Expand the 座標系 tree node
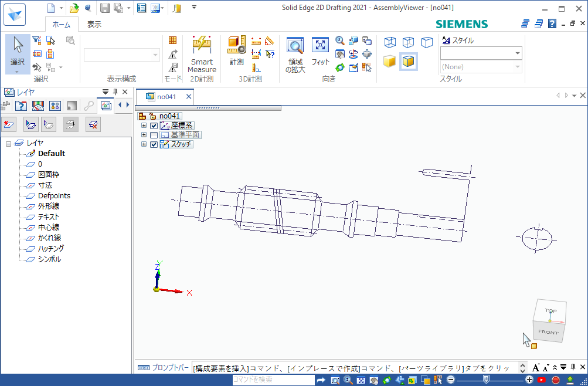 click(144, 126)
